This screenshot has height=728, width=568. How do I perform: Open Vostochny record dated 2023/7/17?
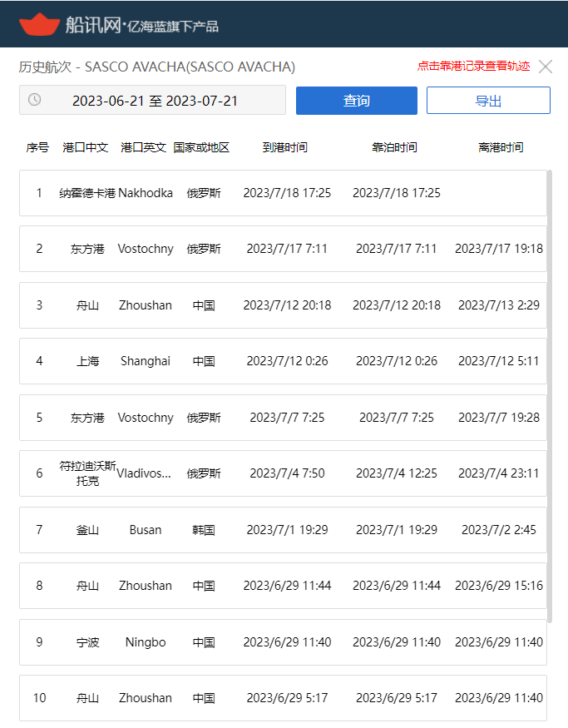click(283, 249)
